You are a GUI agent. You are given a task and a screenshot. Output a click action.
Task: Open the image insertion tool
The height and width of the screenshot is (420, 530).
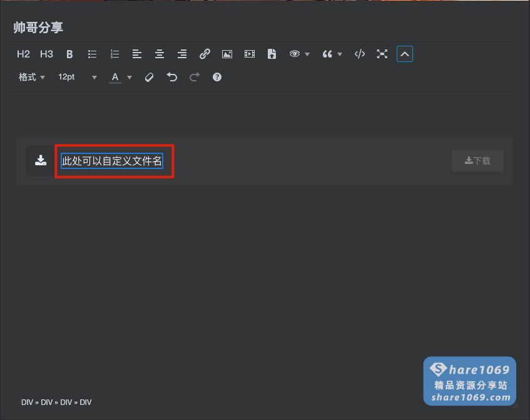[227, 54]
